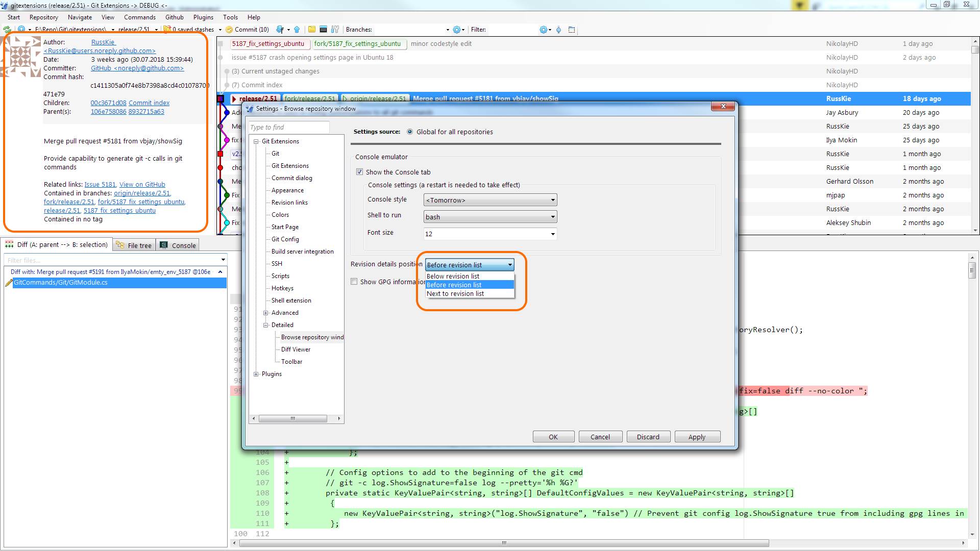Open the Tools menu

click(230, 17)
